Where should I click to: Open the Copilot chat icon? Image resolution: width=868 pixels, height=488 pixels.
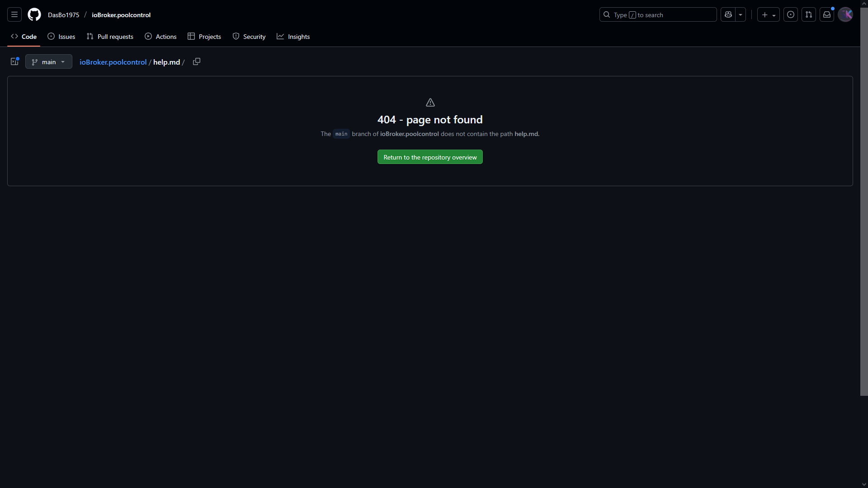point(728,15)
